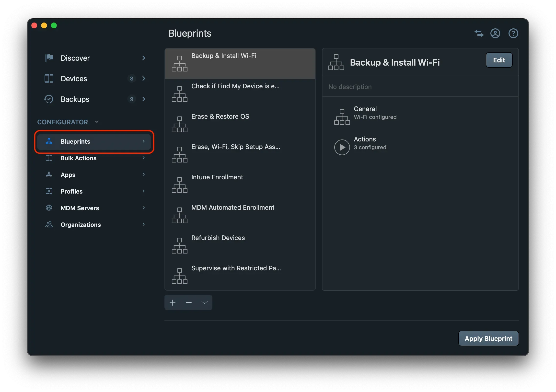Click the device transfer arrows icon
The height and width of the screenshot is (392, 556).
click(479, 33)
